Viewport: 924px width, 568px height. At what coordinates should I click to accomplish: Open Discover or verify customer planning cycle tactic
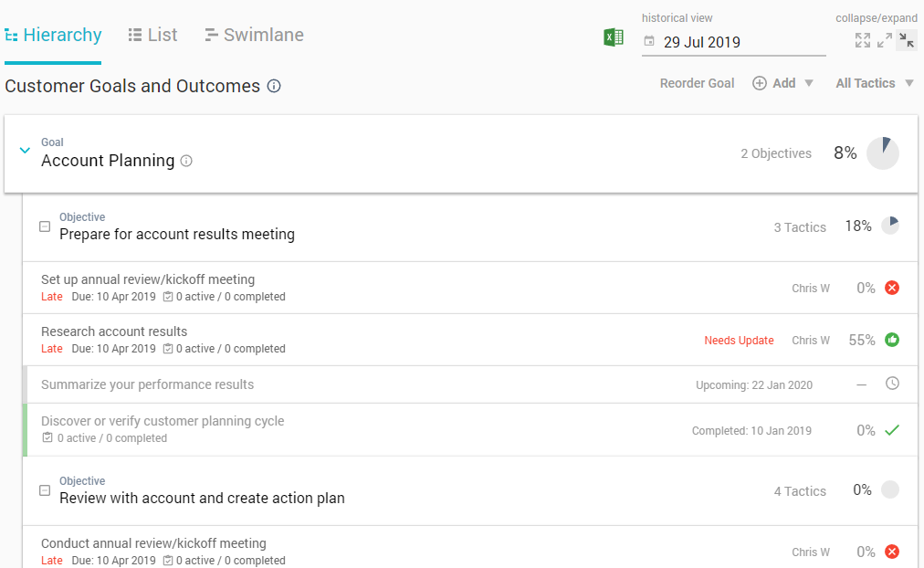tap(163, 421)
